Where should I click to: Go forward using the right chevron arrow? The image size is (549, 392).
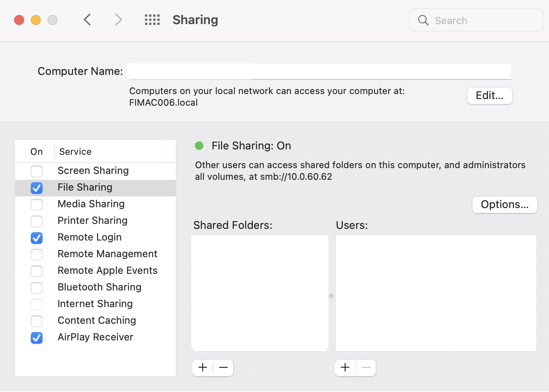pos(119,20)
